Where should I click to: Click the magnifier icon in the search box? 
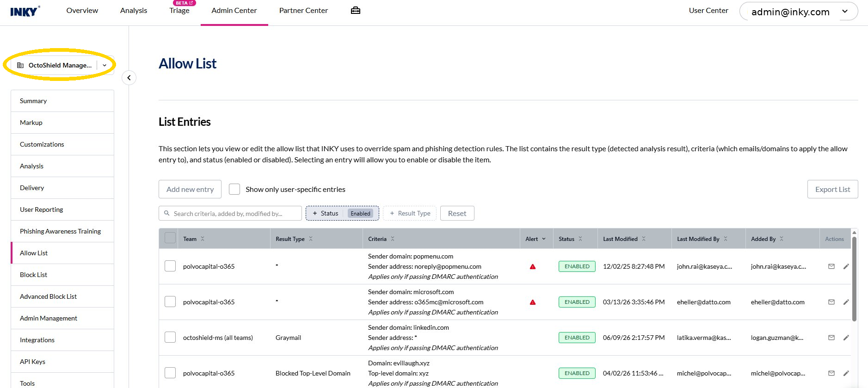(167, 213)
